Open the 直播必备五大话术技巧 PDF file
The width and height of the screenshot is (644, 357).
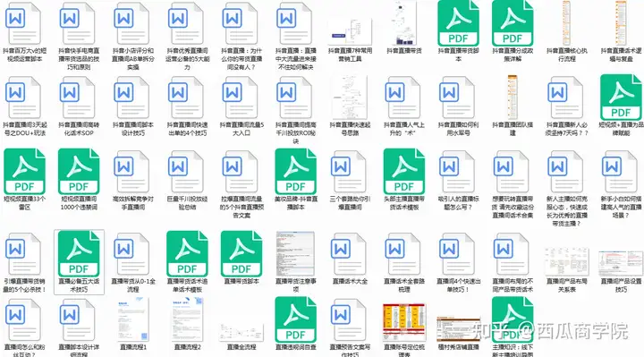[79, 253]
